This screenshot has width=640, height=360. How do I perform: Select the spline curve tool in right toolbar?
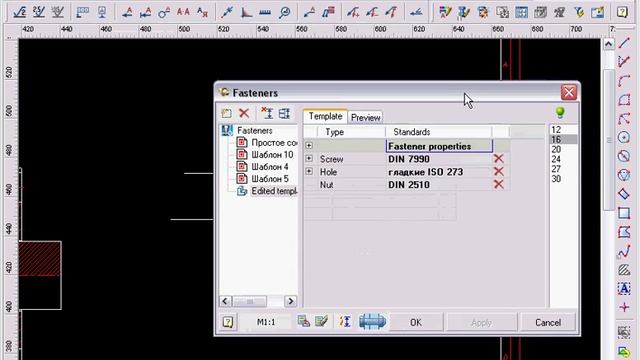click(624, 251)
